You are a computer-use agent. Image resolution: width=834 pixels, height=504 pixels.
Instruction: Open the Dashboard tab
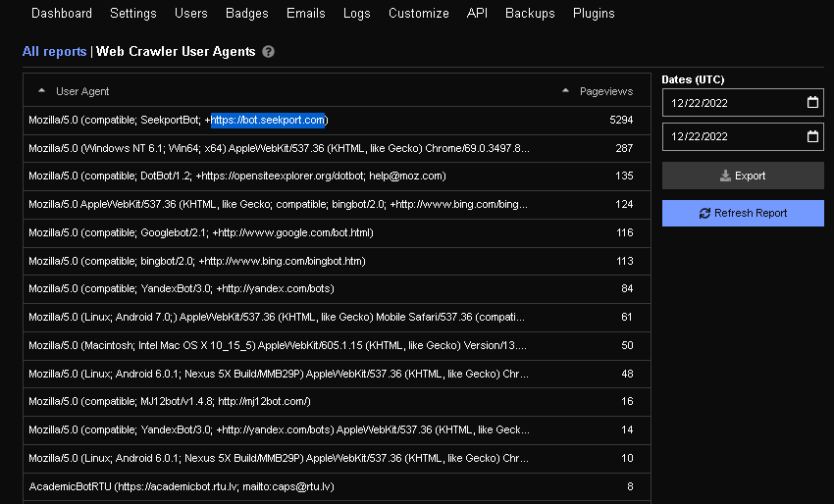point(62,14)
